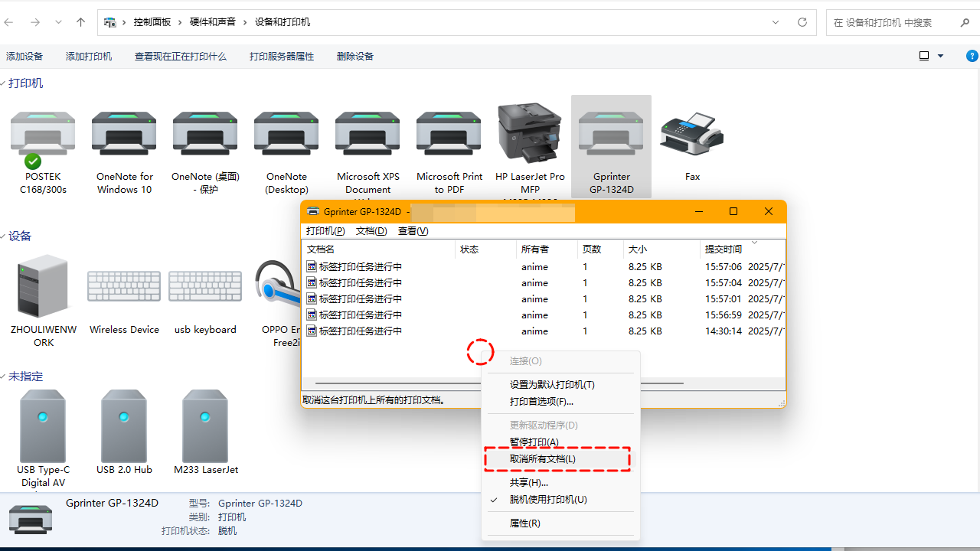Select print job submitted at 15:56:59
The height and width of the screenshot is (551, 980).
click(x=544, y=315)
